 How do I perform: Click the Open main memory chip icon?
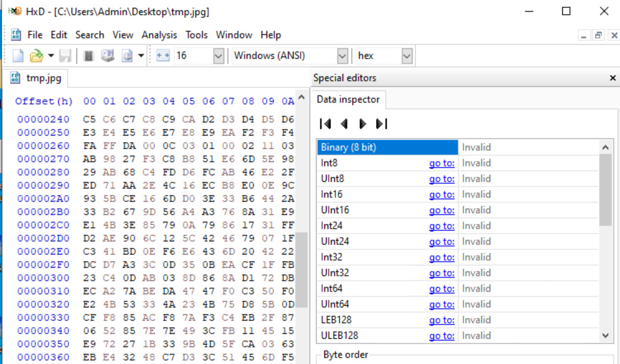[89, 56]
